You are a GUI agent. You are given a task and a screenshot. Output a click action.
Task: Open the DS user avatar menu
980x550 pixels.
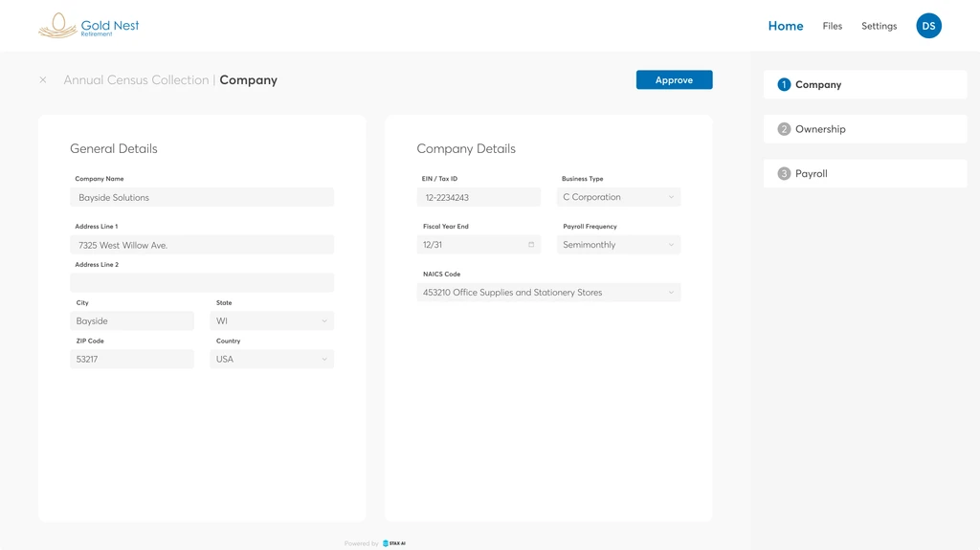[928, 26]
